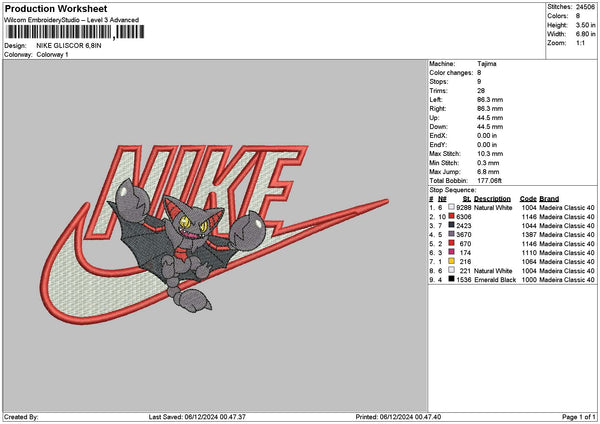Click the Stop Sequence heading

[453, 188]
